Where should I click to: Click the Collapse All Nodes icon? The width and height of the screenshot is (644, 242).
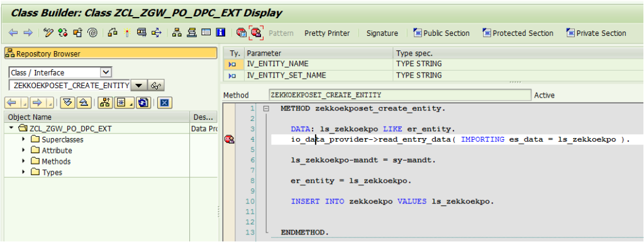click(84, 103)
